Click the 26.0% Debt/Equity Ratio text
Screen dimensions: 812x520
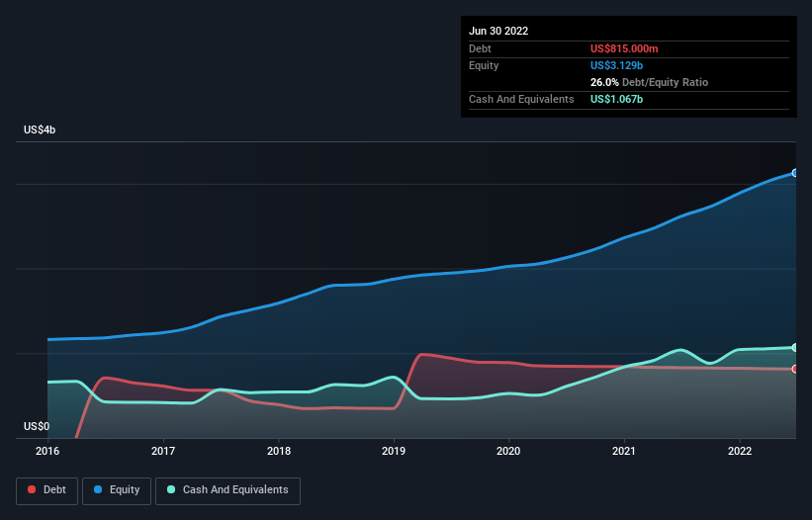[x=649, y=82]
